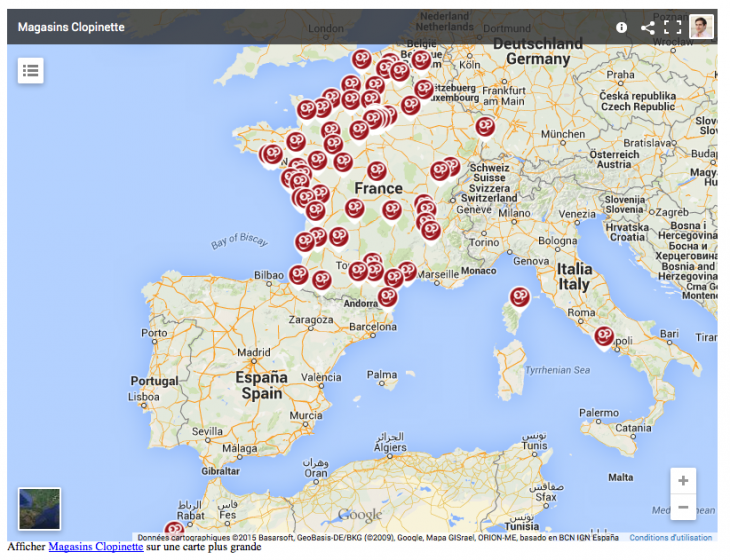This screenshot has height=560, width=730.
Task: Select the store marker near Napoli
Action: (604, 336)
